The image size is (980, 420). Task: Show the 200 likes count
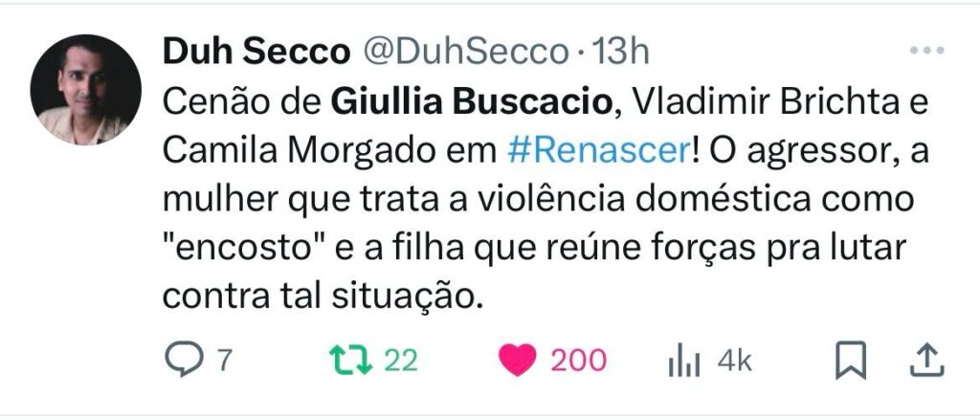[x=578, y=361]
